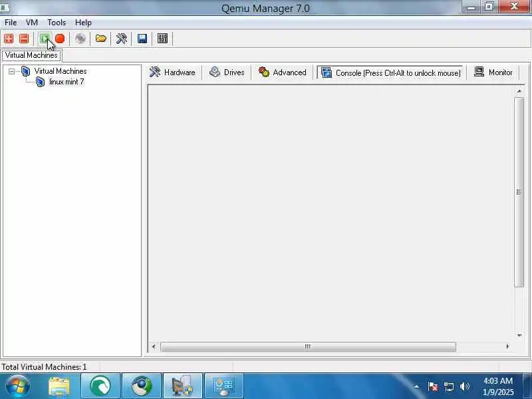Select Virtual Machines root tree item
The image size is (532, 399).
[61, 71]
